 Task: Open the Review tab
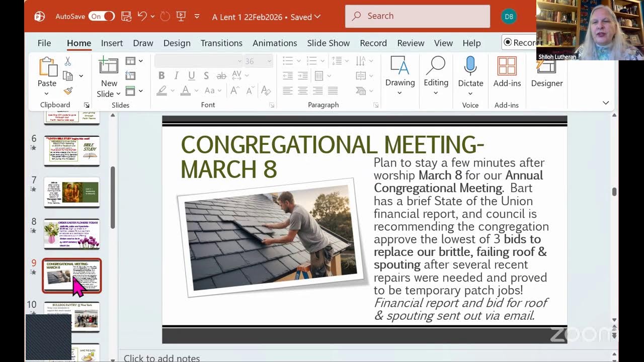(411, 43)
